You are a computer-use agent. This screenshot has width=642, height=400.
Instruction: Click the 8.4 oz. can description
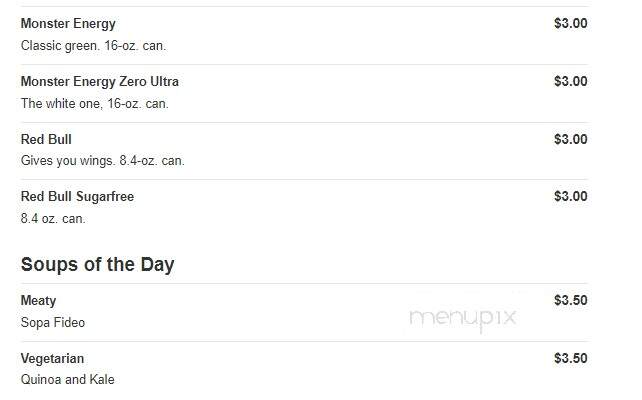click(53, 219)
